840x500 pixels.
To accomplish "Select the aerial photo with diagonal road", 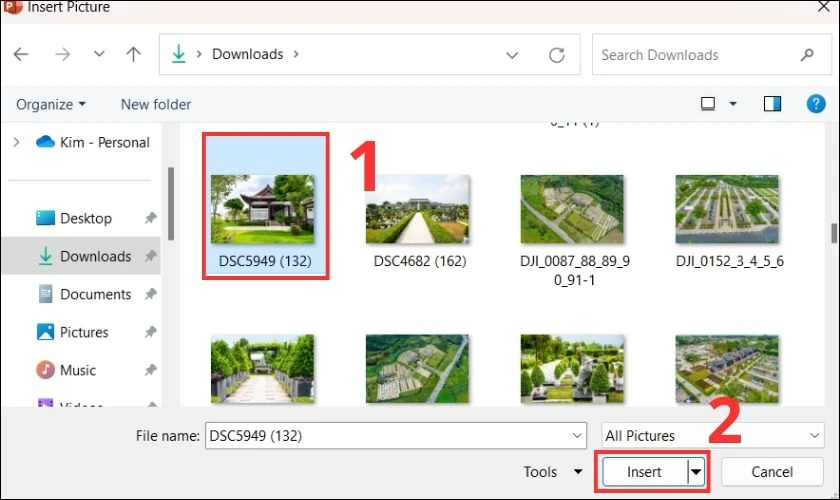I will [x=417, y=369].
